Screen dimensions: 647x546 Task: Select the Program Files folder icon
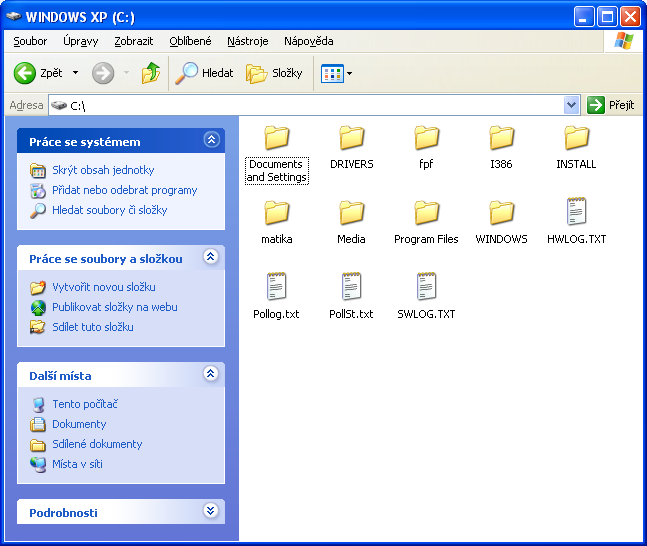point(426,213)
